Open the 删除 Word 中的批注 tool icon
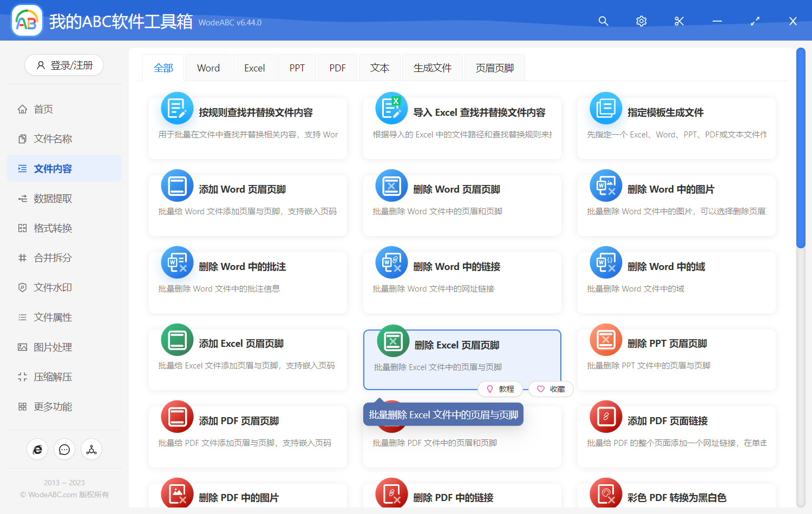The width and height of the screenshot is (812, 514). (177, 262)
